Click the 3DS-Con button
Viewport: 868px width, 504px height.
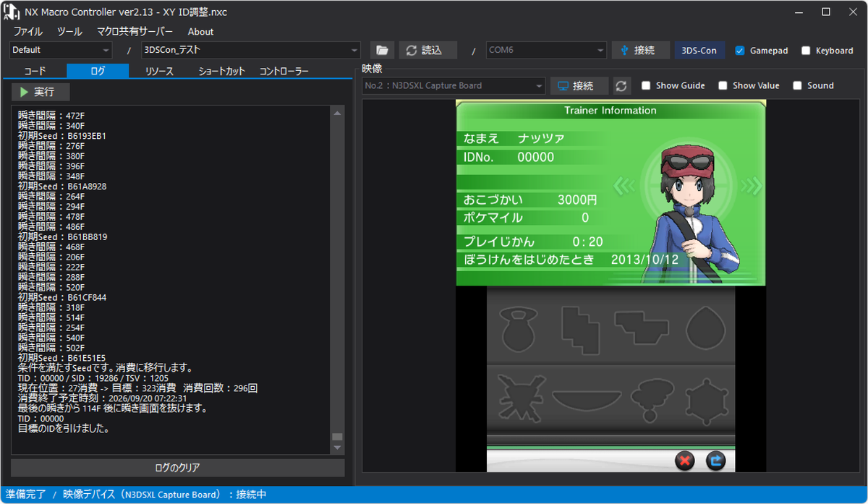699,51
